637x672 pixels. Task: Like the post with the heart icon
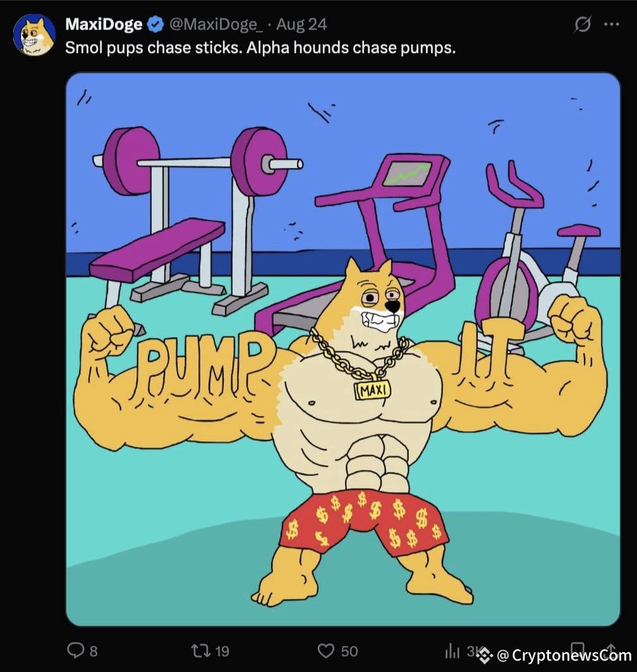click(325, 651)
